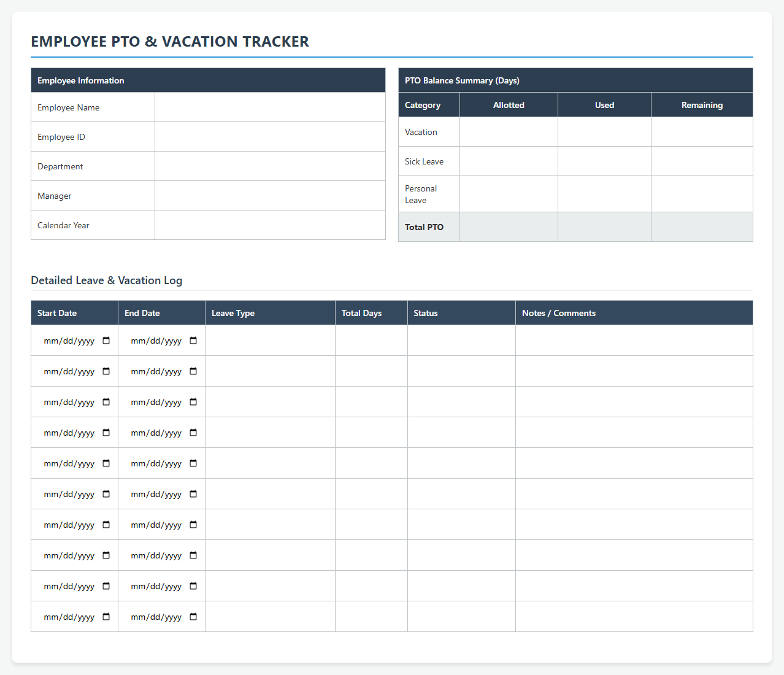The width and height of the screenshot is (784, 675).
Task: Click the Vacation Used cell
Action: (604, 132)
